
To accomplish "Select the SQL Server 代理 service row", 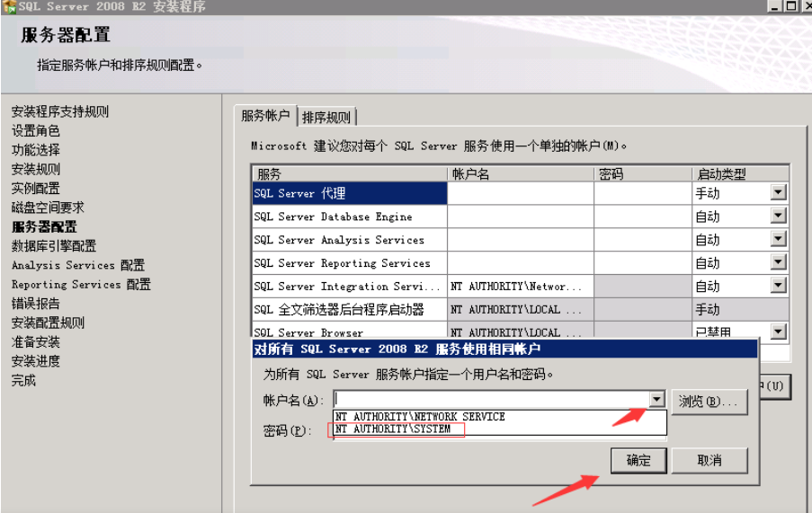I will (x=350, y=193).
